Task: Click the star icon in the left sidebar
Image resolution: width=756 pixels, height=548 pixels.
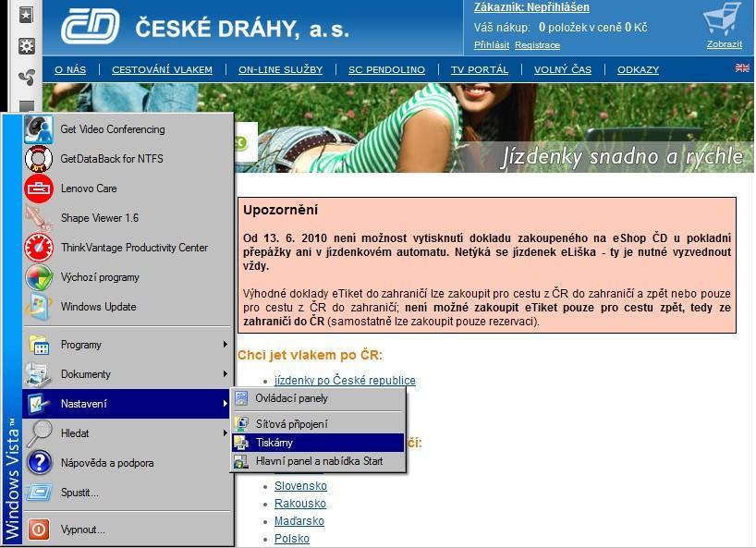Action: (26, 15)
